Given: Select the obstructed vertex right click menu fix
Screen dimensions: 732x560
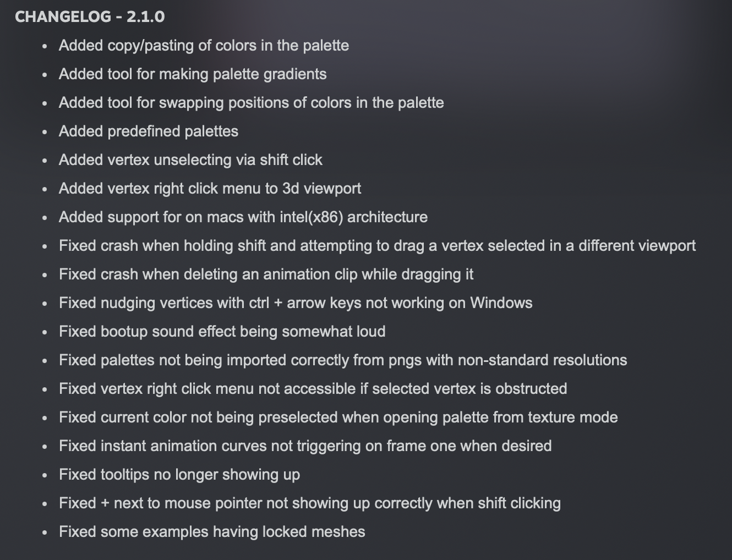Looking at the screenshot, I should click(x=313, y=388).
